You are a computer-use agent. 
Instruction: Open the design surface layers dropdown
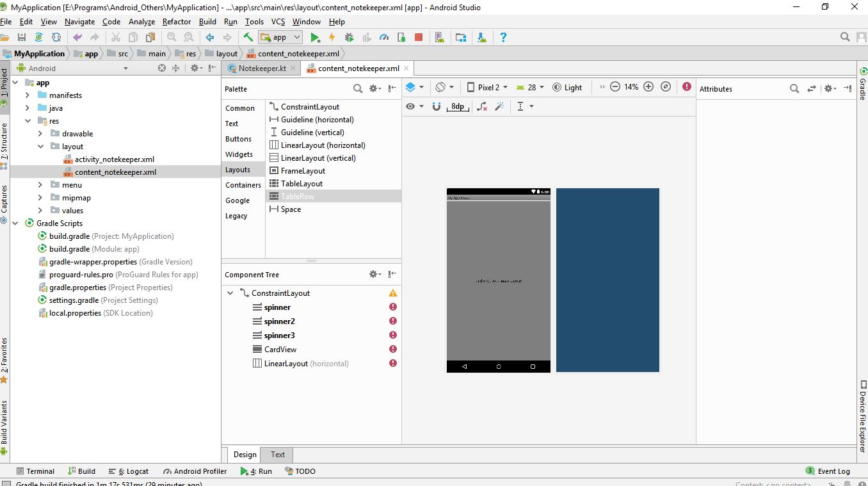pos(415,86)
